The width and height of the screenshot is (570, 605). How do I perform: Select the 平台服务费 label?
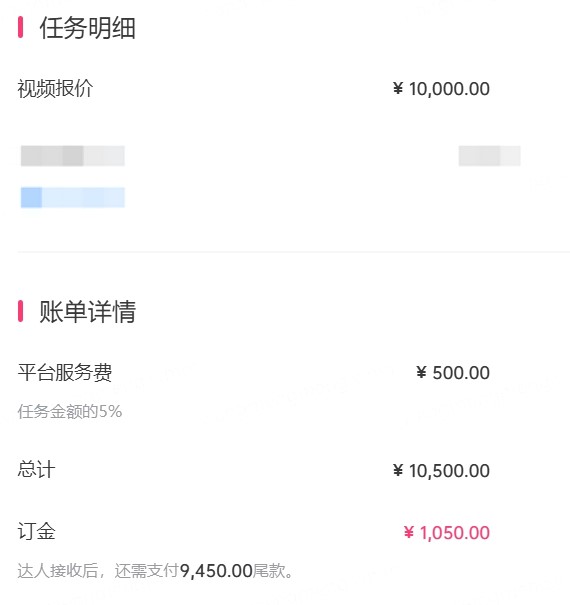[x=65, y=373]
